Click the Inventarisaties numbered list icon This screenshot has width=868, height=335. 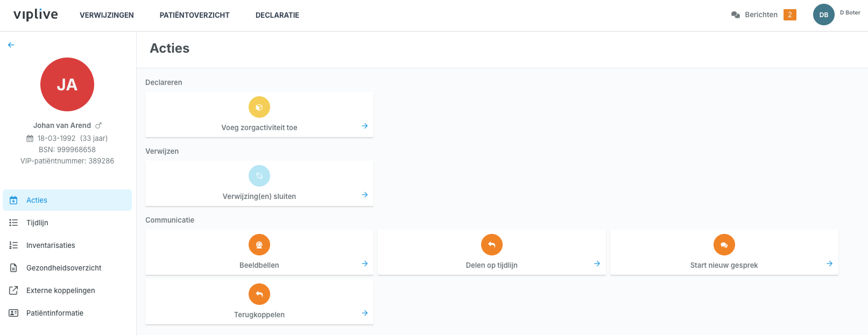point(13,245)
